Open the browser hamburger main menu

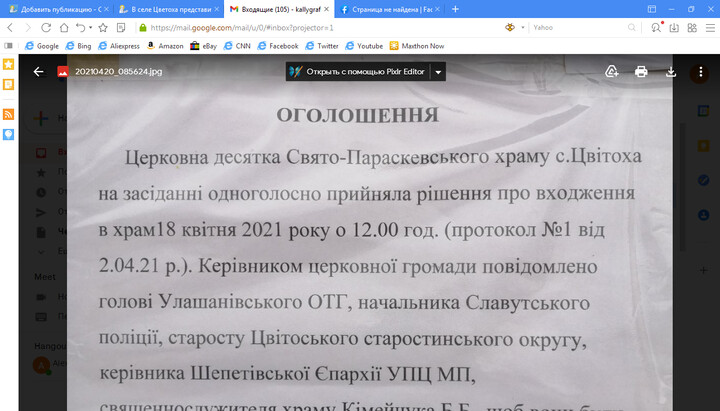pyautogui.click(x=708, y=28)
